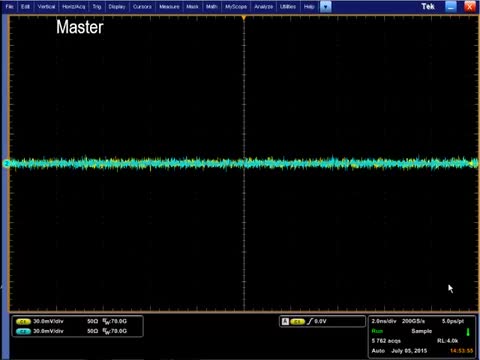Click the green Run status indicator
This screenshot has width=480, height=360.
coord(377,331)
